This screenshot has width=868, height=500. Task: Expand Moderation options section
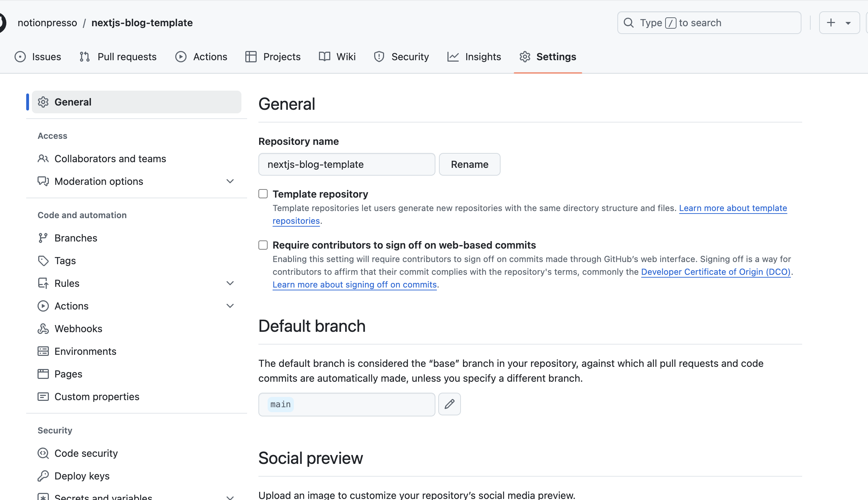[230, 181]
